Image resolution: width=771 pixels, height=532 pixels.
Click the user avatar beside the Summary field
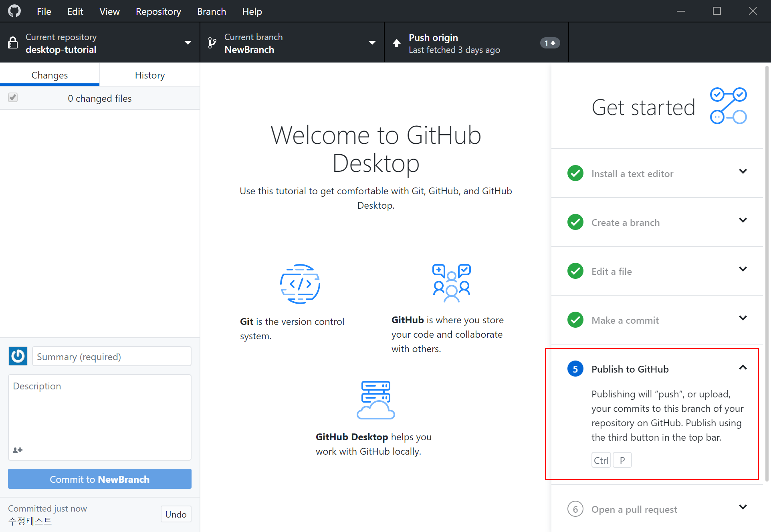pos(18,356)
